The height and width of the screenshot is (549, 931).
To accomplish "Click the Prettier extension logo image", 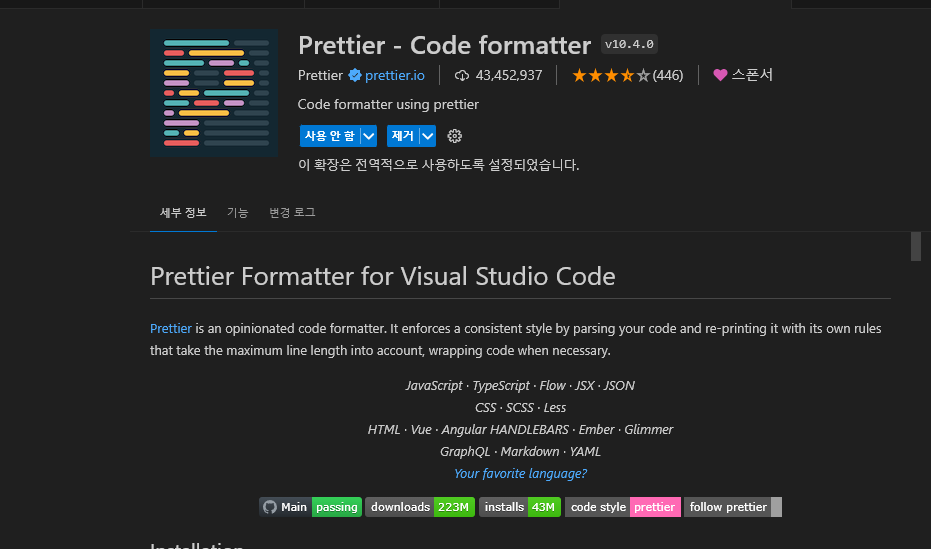I will [x=214, y=93].
